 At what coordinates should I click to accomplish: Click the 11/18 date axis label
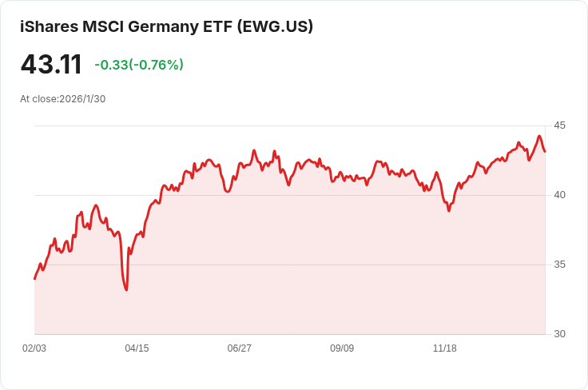coord(445,348)
